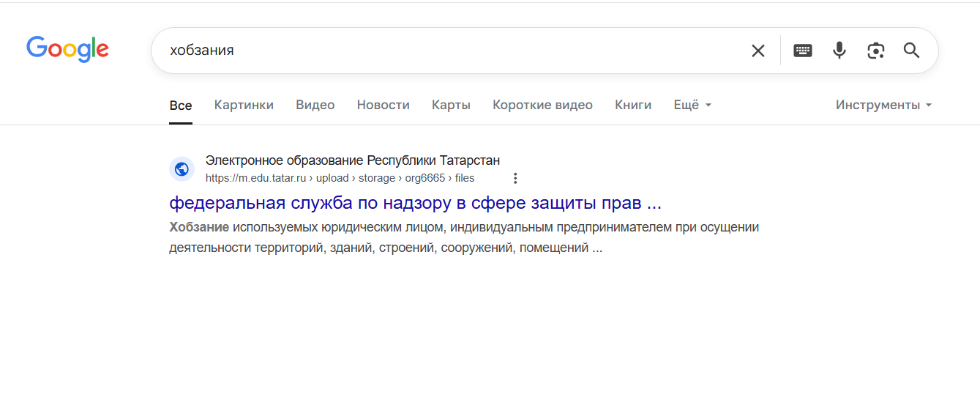980x419 pixels.
Task: Select the Все tab
Action: tap(181, 105)
